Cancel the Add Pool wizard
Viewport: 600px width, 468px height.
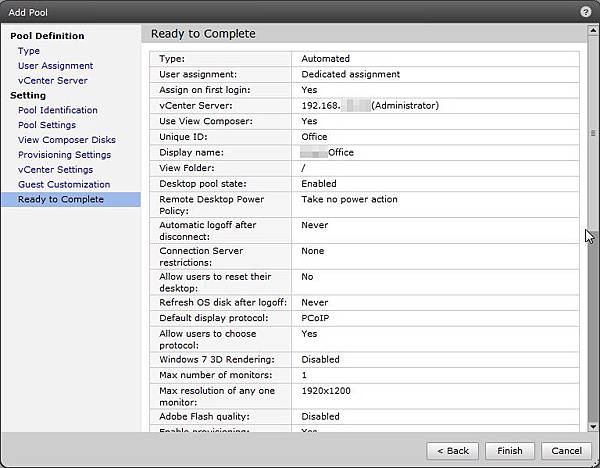(566, 451)
